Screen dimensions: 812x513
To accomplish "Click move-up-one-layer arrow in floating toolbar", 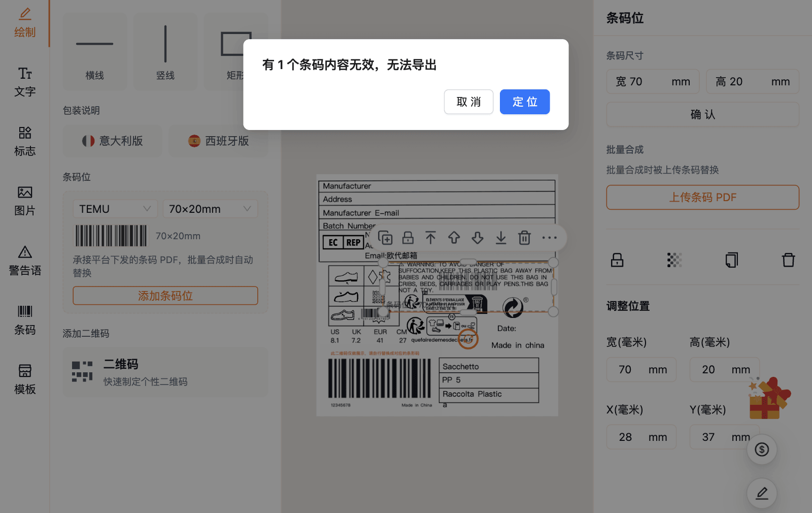I will tap(454, 237).
